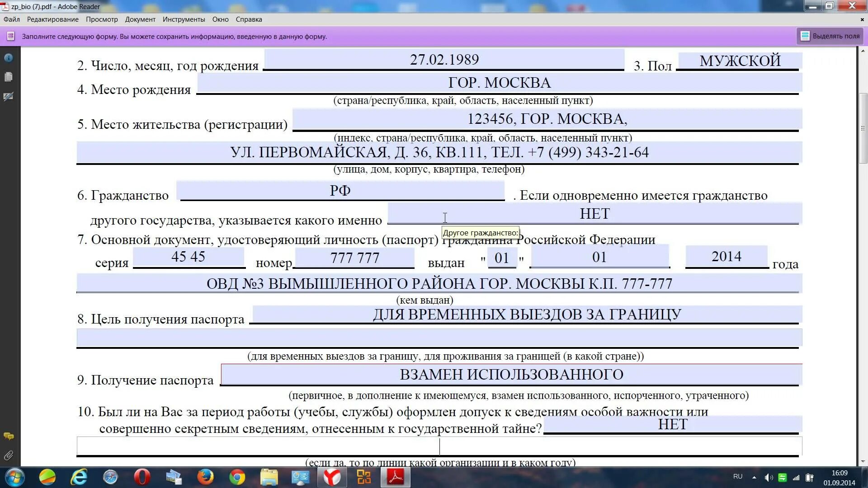Click the residence field 123456, ГОР. МОСКВА
The width and height of the screenshot is (868, 488).
coord(547,119)
